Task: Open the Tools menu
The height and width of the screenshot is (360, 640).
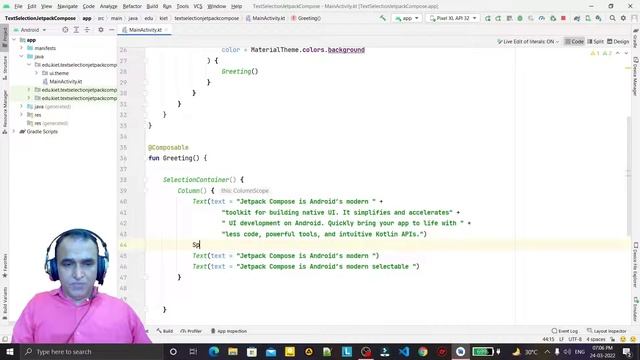Action: [x=182, y=6]
